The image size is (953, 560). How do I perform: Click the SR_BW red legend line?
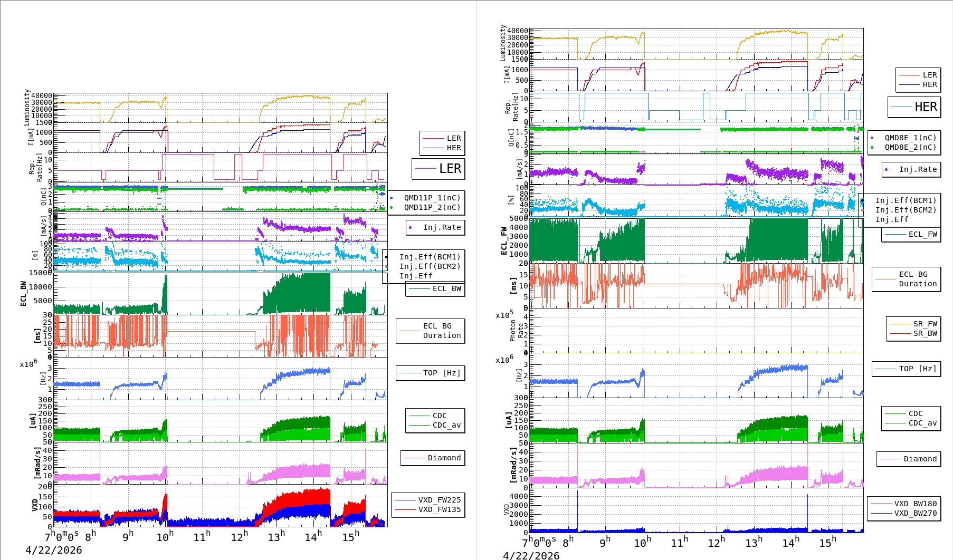click(x=900, y=334)
